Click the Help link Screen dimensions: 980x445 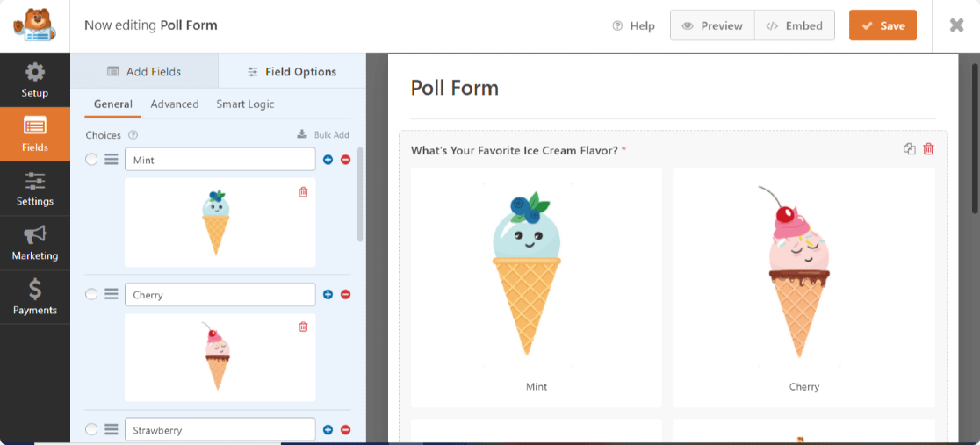634,25
